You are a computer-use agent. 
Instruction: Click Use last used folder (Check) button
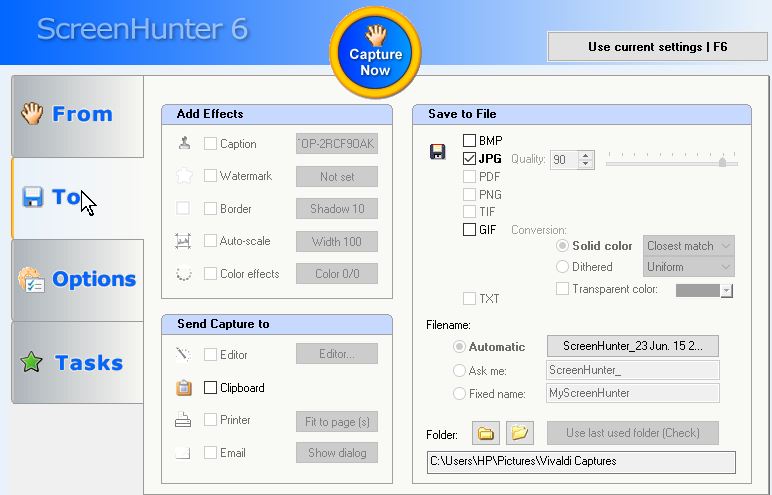pyautogui.click(x=633, y=433)
